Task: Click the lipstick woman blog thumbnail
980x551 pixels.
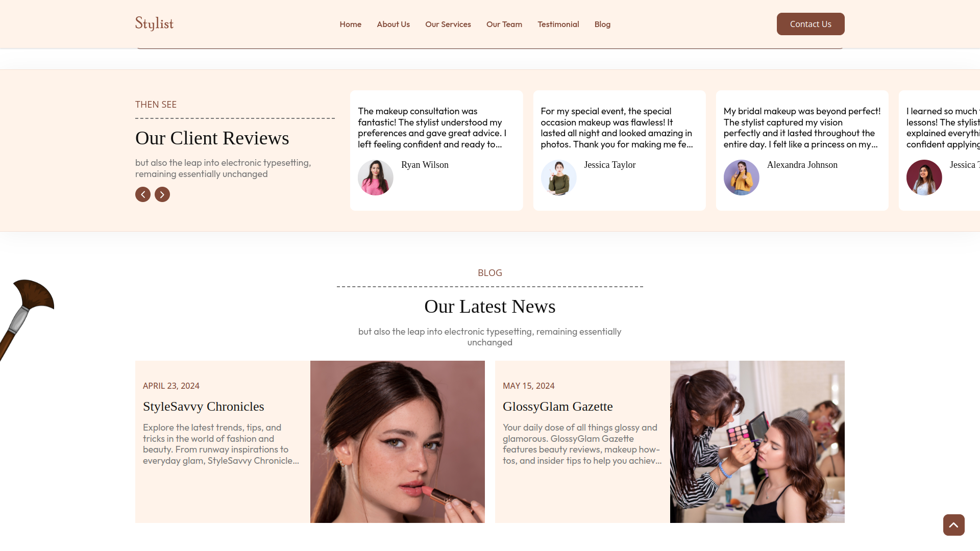Action: pyautogui.click(x=398, y=442)
